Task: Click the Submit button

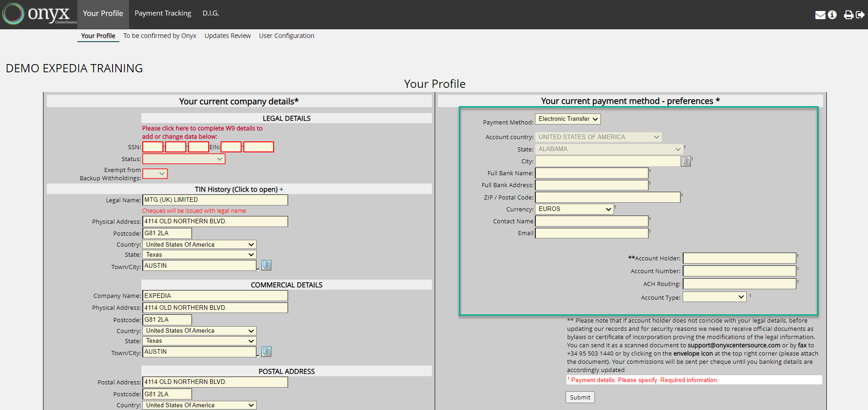Action: (580, 397)
